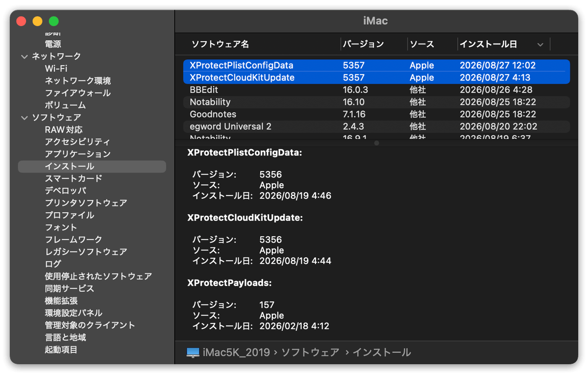Image resolution: width=588 pixels, height=374 pixels.
Task: Toggle sort arrow in インストール日 header
Action: point(540,45)
